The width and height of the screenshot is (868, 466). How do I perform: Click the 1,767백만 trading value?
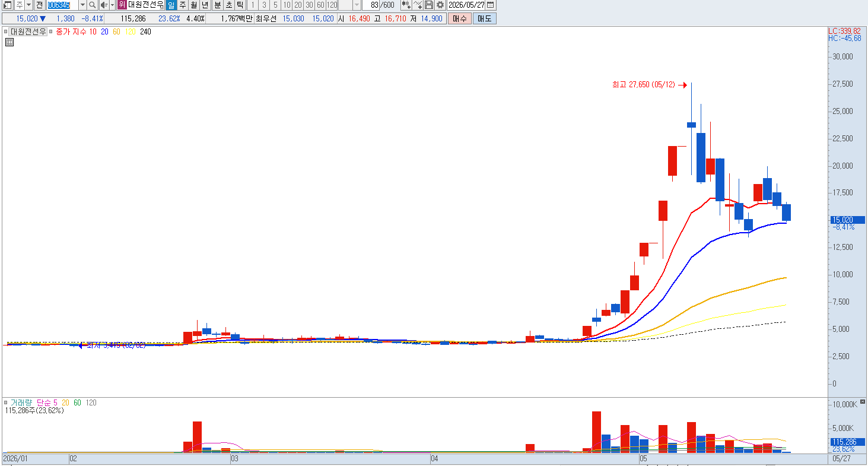coord(237,18)
